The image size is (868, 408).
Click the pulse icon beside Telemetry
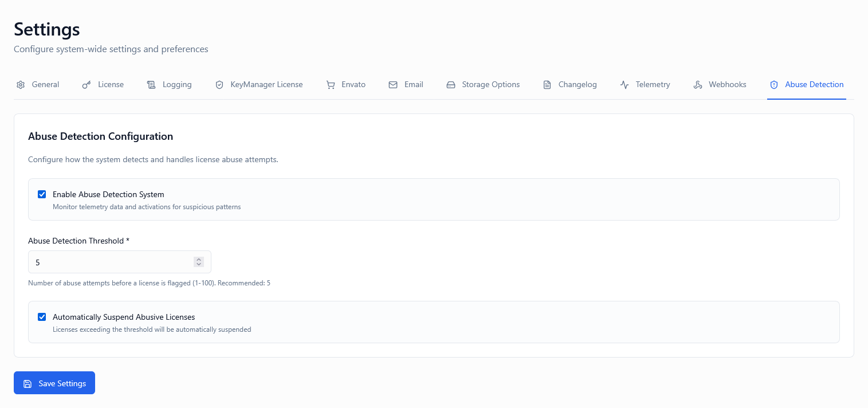[625, 85]
